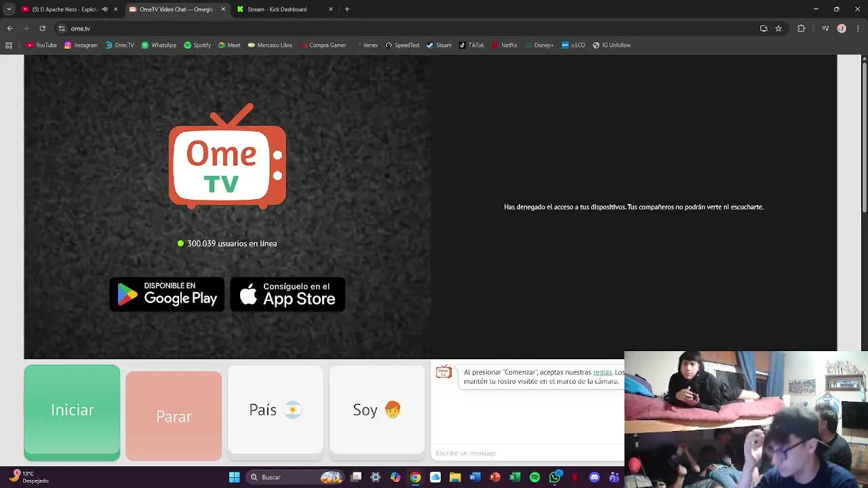Open the media control button
Viewport: 868px width, 488px height.
(x=825, y=28)
